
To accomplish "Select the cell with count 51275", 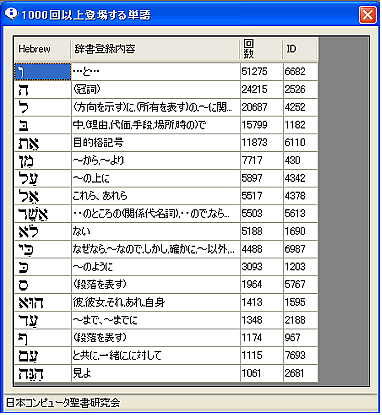I will pyautogui.click(x=262, y=72).
